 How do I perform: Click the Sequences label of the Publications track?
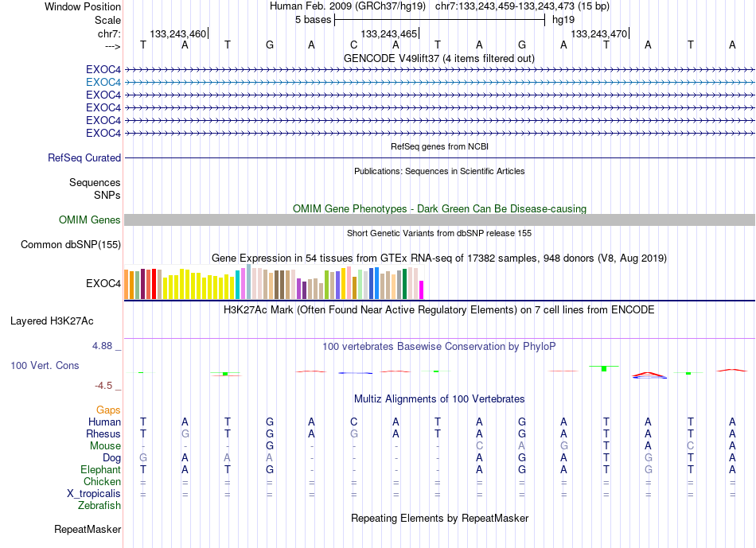pyautogui.click(x=95, y=183)
